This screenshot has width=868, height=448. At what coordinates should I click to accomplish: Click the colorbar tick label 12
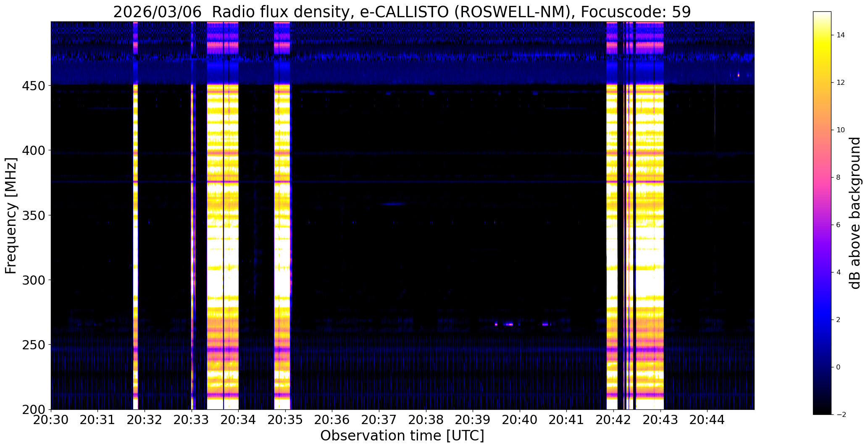(841, 83)
